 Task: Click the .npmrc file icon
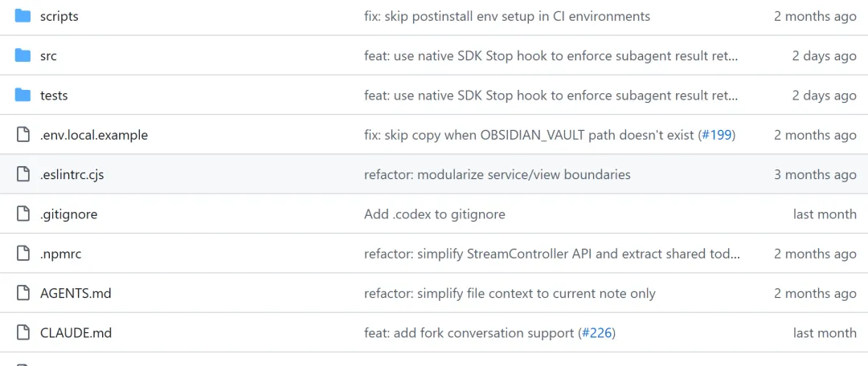coord(23,254)
